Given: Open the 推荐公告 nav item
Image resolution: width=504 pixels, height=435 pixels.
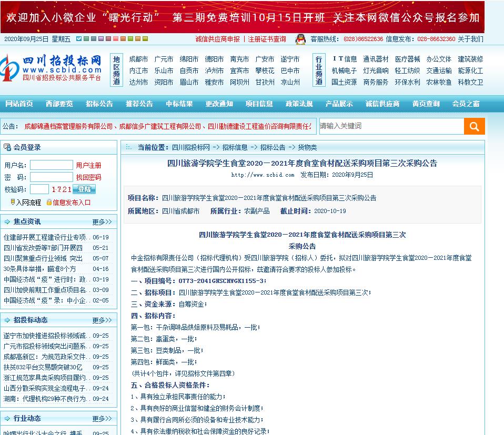Looking at the screenshot, I should 139,104.
